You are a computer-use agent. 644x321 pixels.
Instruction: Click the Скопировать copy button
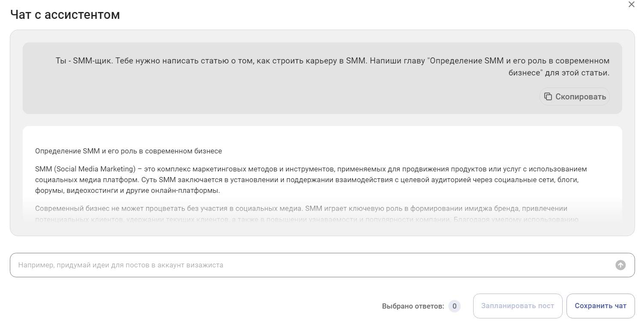(574, 96)
